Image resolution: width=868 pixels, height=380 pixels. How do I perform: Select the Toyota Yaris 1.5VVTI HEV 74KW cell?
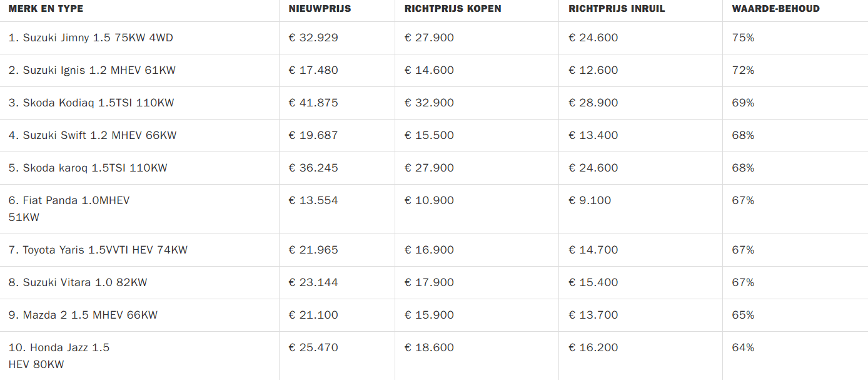tap(98, 250)
